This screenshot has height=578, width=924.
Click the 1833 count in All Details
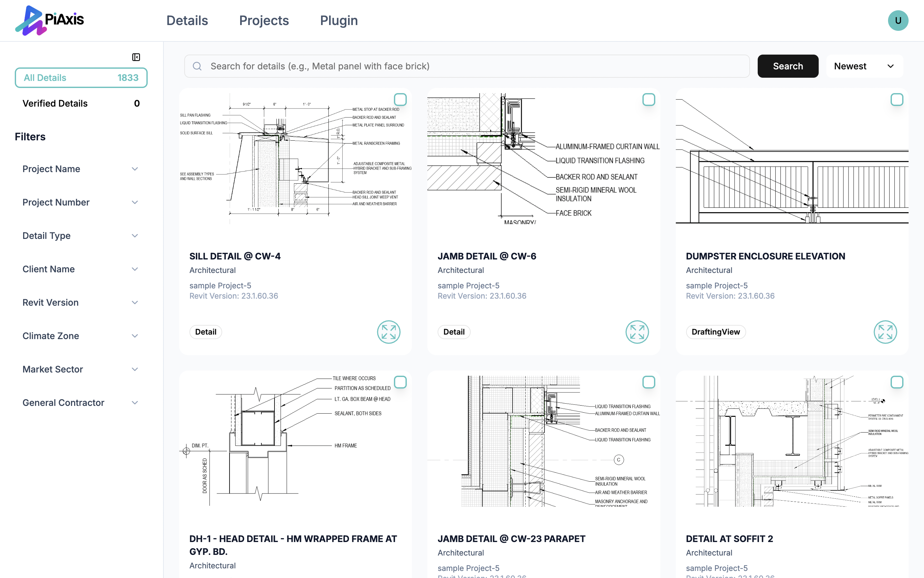tap(128, 78)
